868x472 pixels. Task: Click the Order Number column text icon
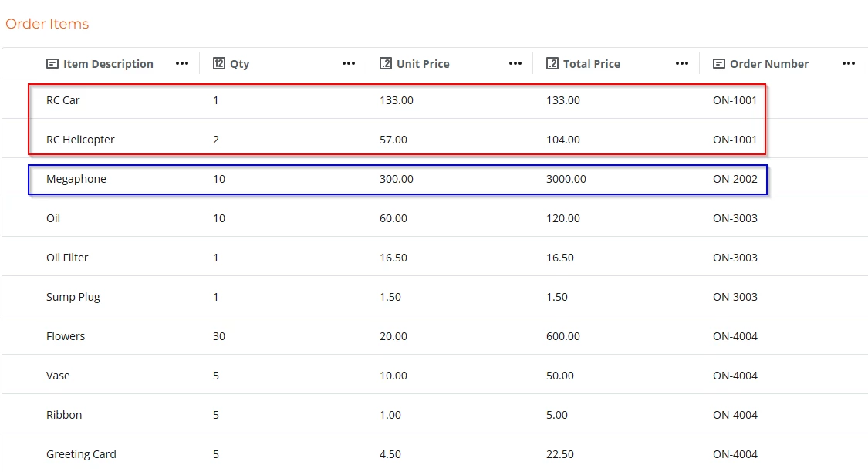tap(719, 64)
